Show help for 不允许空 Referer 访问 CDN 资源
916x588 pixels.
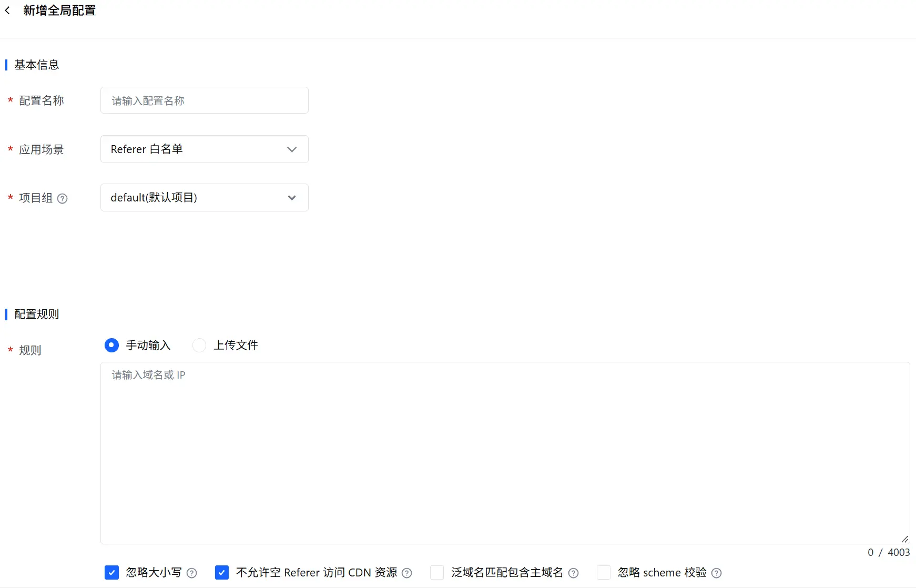pyautogui.click(x=407, y=573)
